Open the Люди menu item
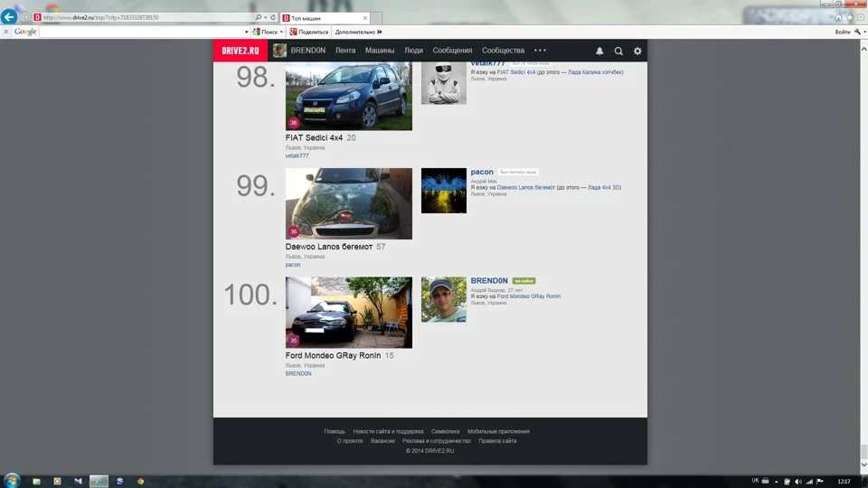 [413, 51]
